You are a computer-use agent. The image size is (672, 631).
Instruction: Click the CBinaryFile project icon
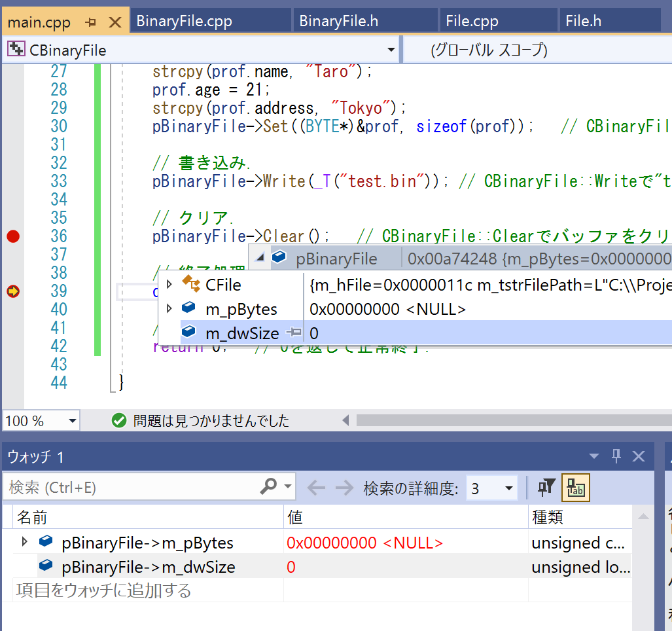click(16, 49)
